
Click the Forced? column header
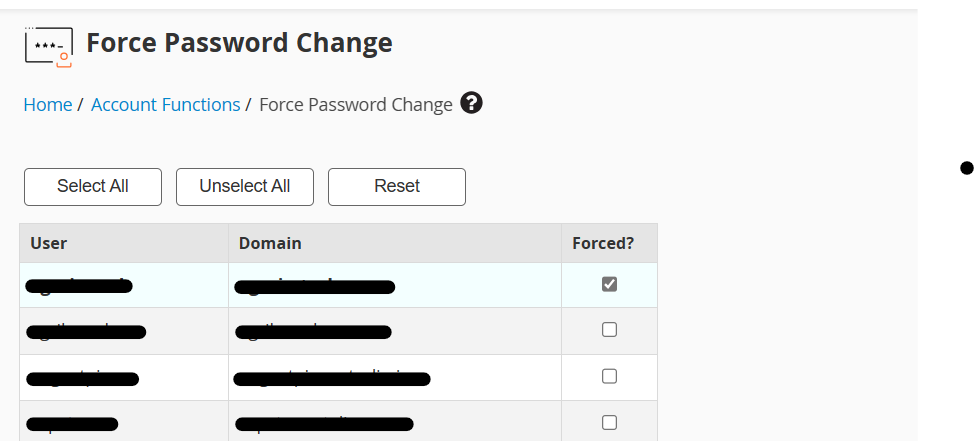coord(603,243)
